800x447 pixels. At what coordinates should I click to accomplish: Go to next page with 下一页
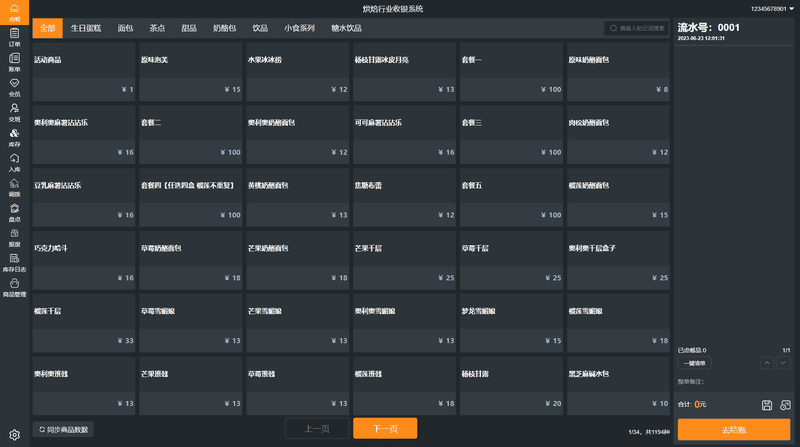pos(385,428)
